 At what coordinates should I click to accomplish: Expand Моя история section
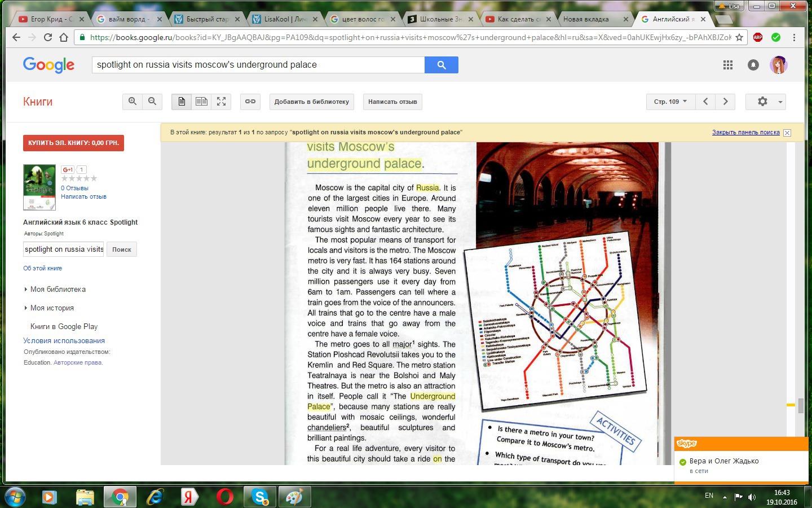52,308
